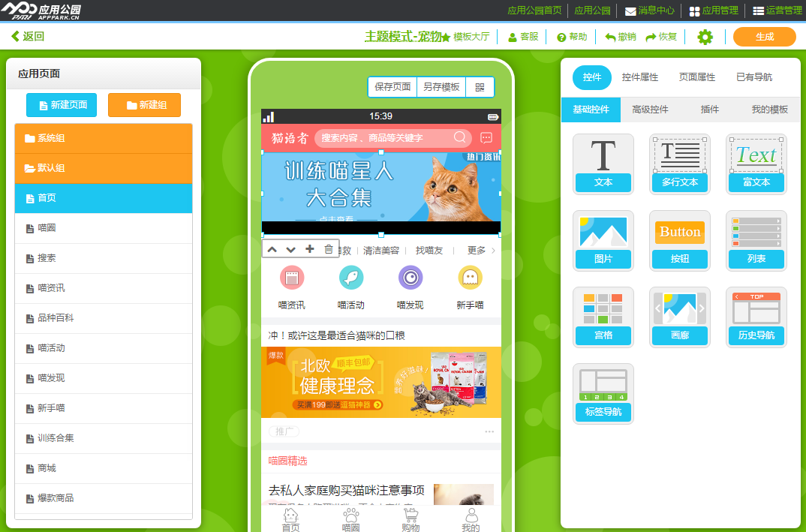Select the list (列表) widget
This screenshot has height=532, width=806.
[756, 240]
